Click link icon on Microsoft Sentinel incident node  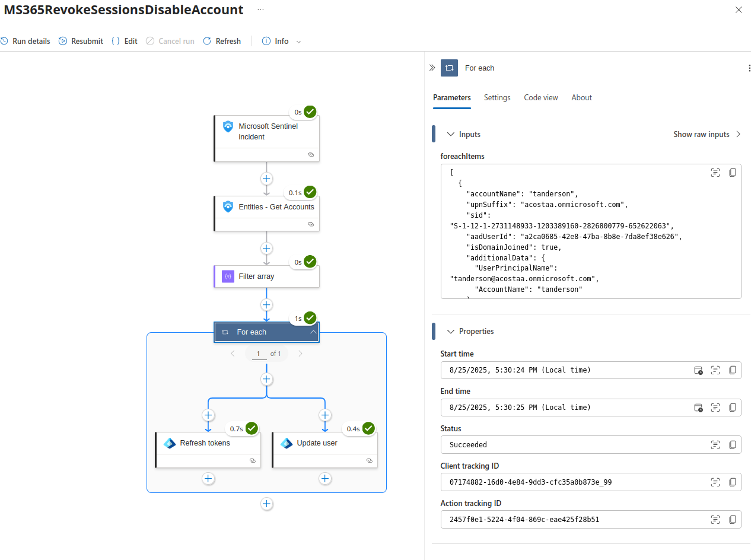click(310, 154)
